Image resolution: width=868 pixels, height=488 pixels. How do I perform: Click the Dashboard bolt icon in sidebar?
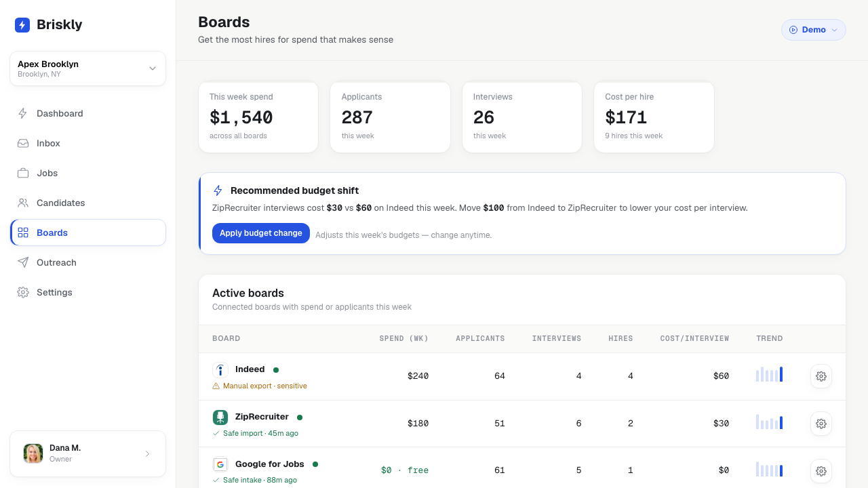[23, 113]
